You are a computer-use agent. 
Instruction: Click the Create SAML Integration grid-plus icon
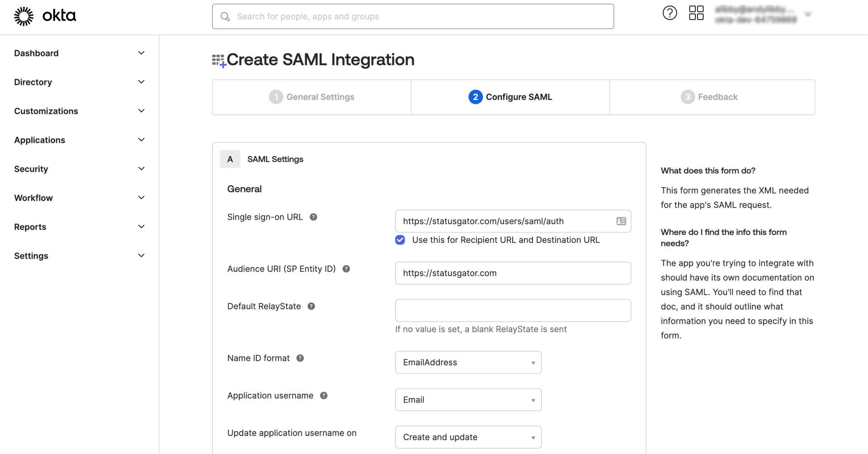219,61
